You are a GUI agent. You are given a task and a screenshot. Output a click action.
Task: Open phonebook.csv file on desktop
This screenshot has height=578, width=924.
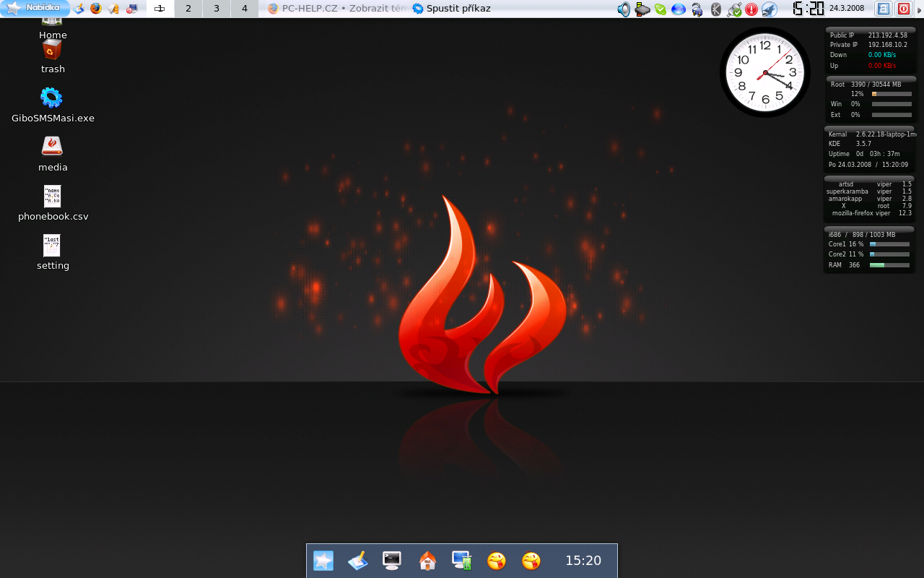click(x=52, y=197)
